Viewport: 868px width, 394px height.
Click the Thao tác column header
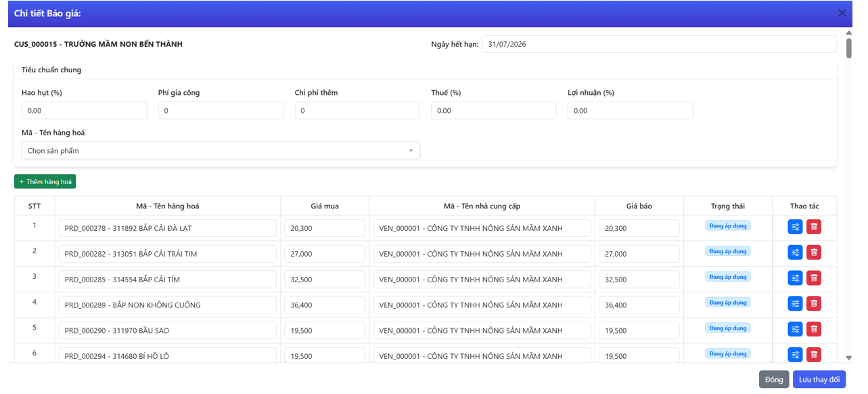pyautogui.click(x=804, y=206)
